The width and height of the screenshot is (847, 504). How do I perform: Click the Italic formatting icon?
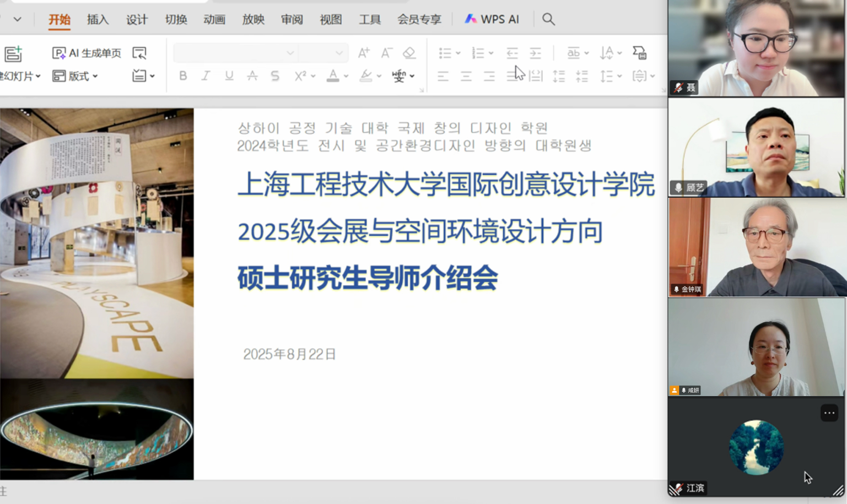click(x=206, y=76)
